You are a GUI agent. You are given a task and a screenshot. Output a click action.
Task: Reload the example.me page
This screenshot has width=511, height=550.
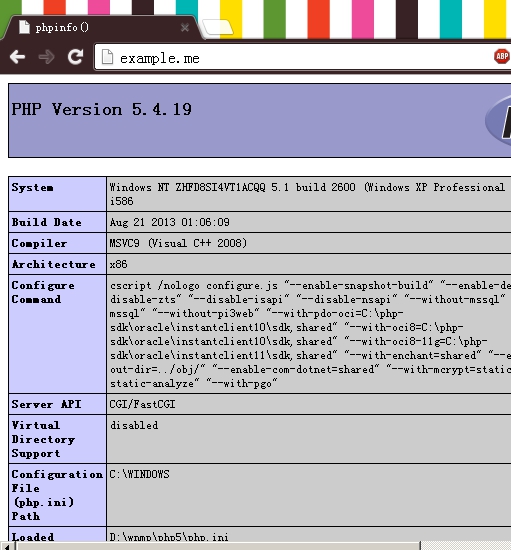pyautogui.click(x=75, y=57)
